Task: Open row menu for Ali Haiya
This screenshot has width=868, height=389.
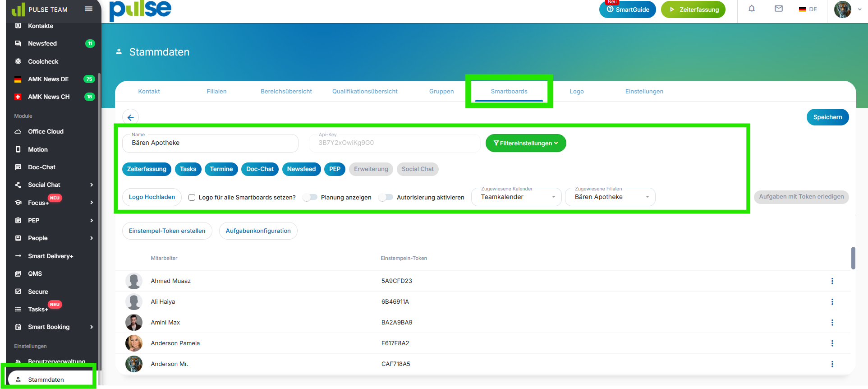Action: coord(832,302)
